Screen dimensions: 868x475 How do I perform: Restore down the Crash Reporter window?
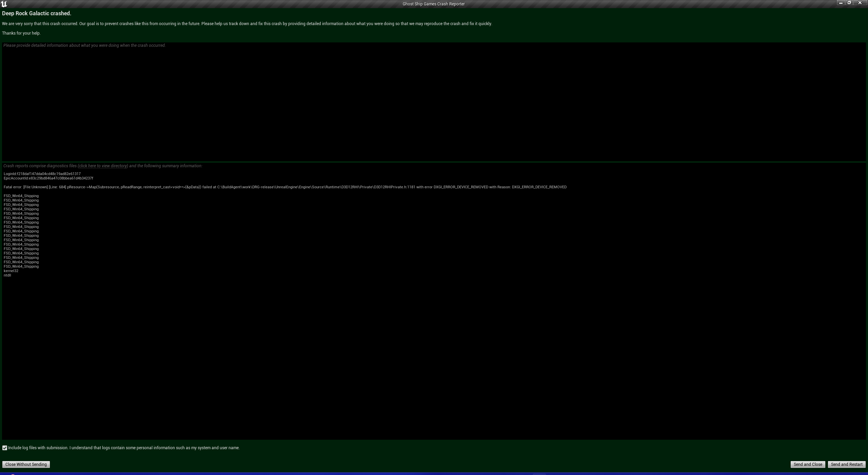(849, 3)
